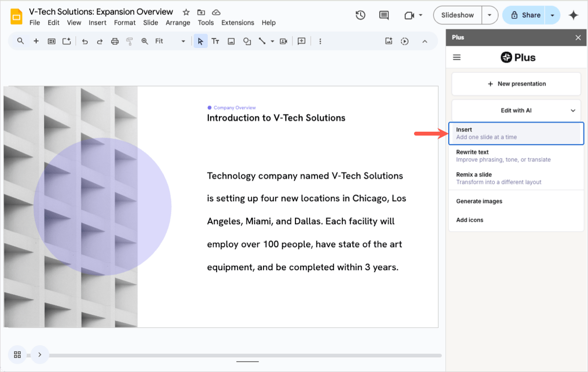Click New presentation in Plus panel
The height and width of the screenshot is (372, 588).
516,84
